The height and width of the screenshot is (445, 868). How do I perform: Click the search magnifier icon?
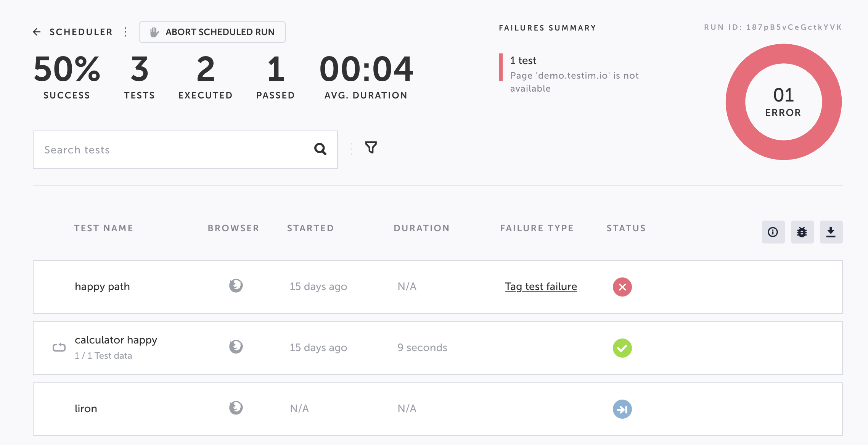click(320, 149)
